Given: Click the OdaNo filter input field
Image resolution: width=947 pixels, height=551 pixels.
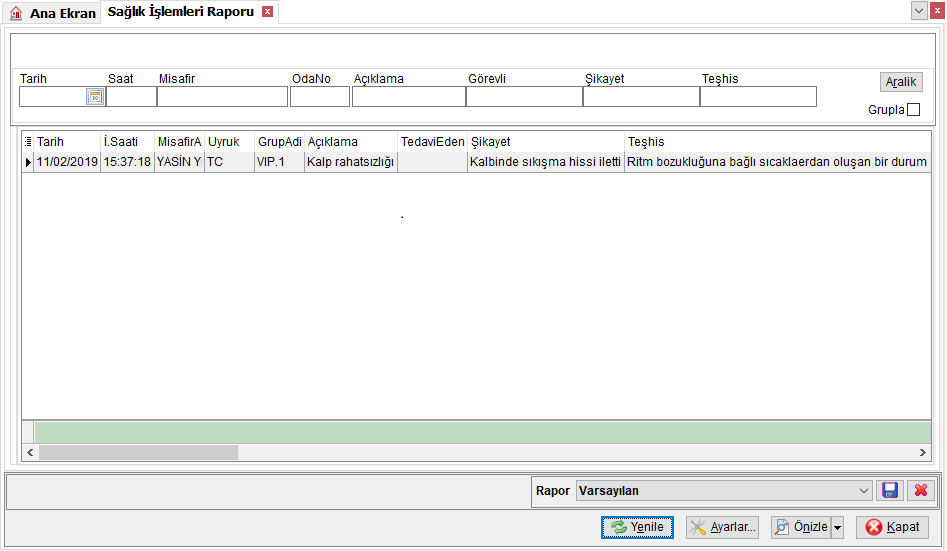Looking at the screenshot, I should coord(320,97).
